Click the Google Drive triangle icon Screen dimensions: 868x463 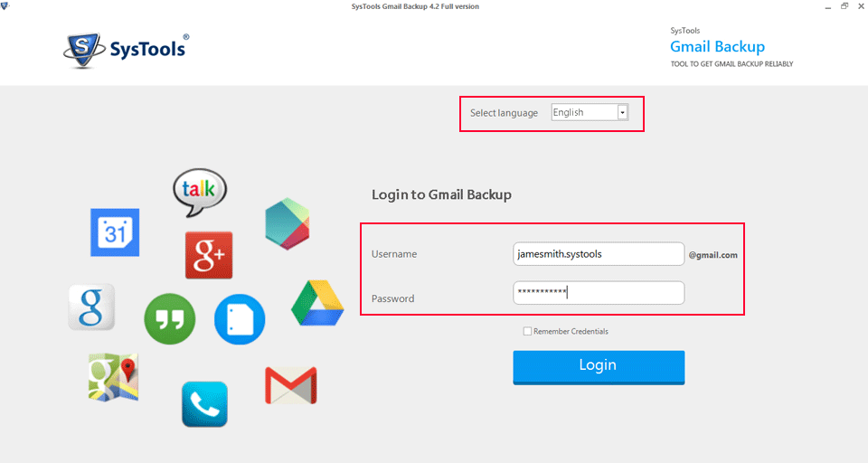click(x=317, y=303)
